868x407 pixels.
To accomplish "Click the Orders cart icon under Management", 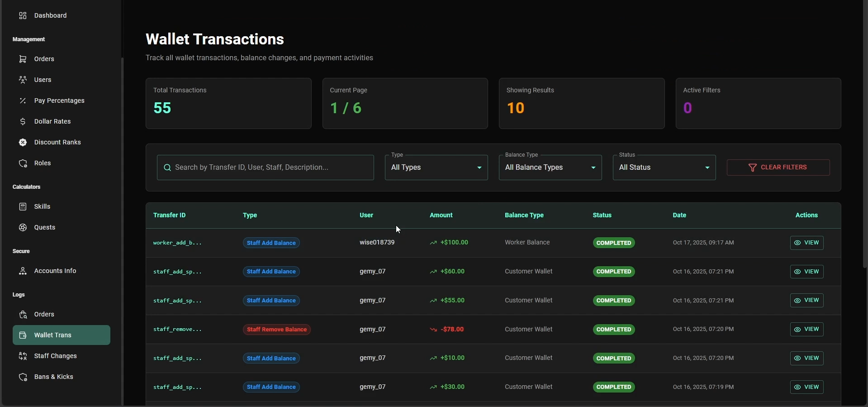I will (x=23, y=59).
